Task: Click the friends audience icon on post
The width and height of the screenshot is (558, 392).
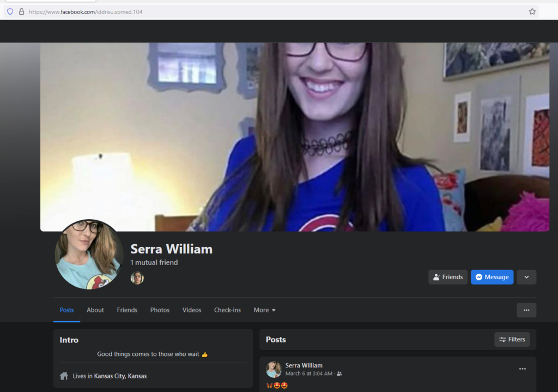Action: tap(339, 373)
